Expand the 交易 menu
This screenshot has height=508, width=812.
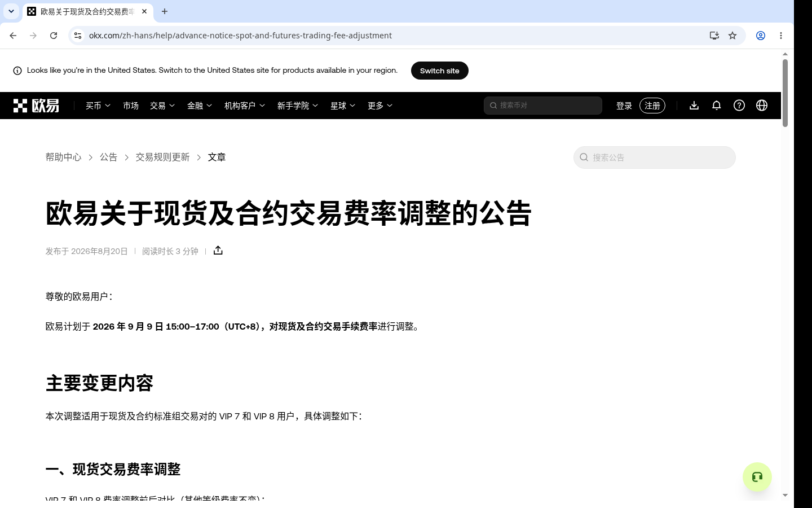coord(162,106)
